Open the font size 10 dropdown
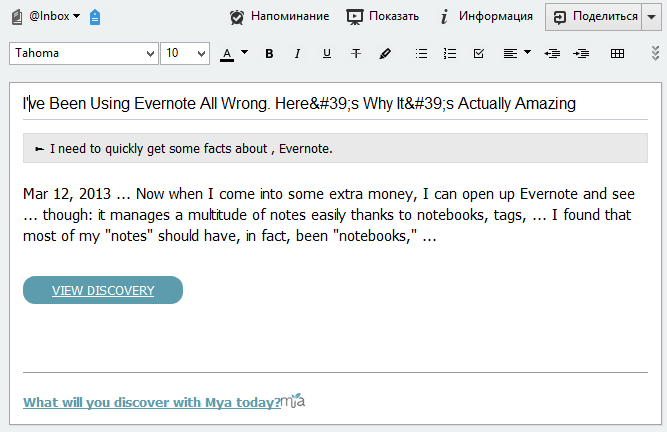This screenshot has height=432, width=667. [185, 54]
